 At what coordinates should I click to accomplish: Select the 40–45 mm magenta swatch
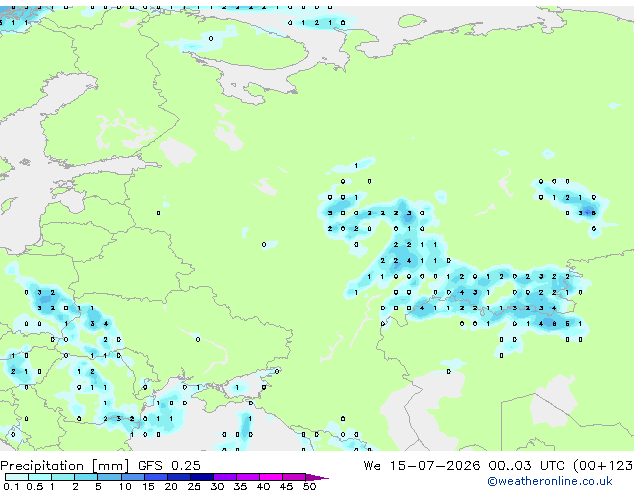271,477
